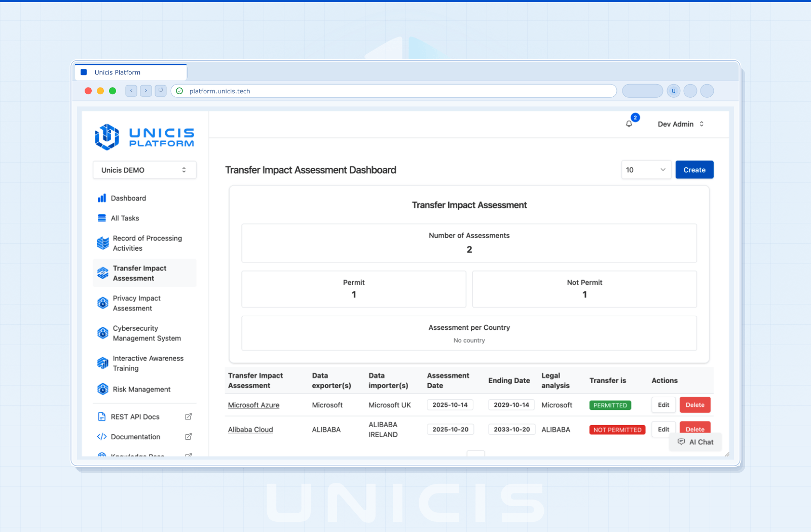Delete the Alibaba Cloud assessment
Screen dimensions: 811x532
[x=695, y=428]
